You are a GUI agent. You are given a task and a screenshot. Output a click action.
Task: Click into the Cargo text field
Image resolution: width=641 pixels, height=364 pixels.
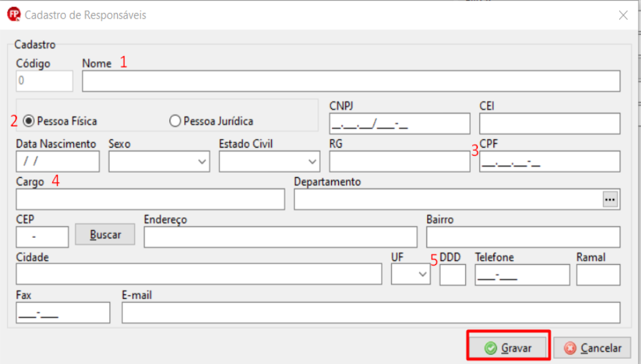(149, 200)
